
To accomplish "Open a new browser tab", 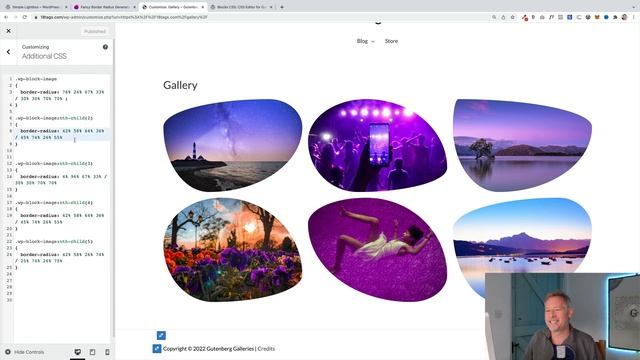I will coord(282,7).
